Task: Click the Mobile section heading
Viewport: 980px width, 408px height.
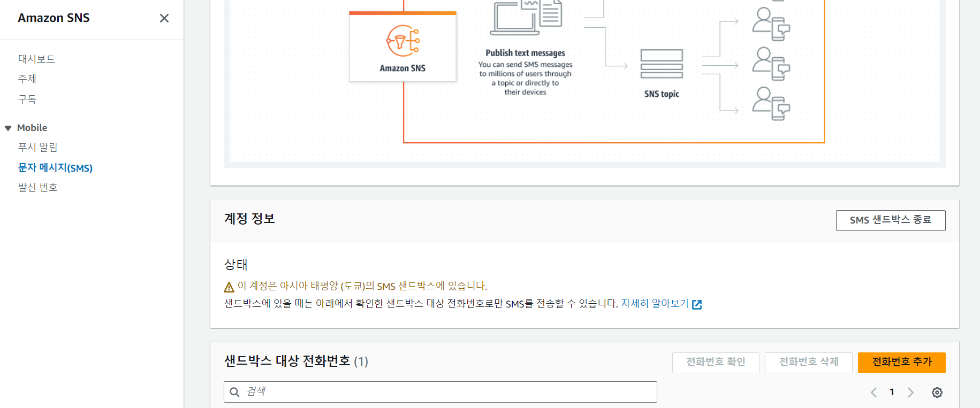Action: (x=32, y=128)
